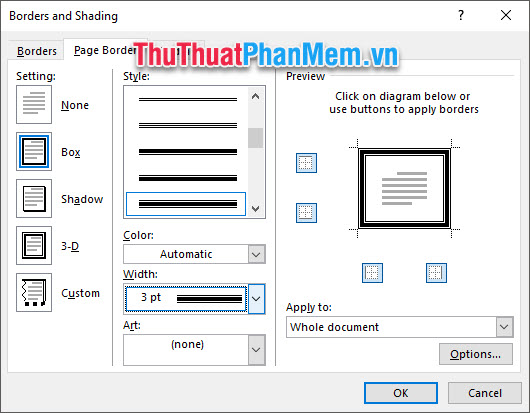Viewport: 530px width, 413px height.
Task: Choose the Custom border setting icon
Action: pyautogui.click(x=34, y=292)
